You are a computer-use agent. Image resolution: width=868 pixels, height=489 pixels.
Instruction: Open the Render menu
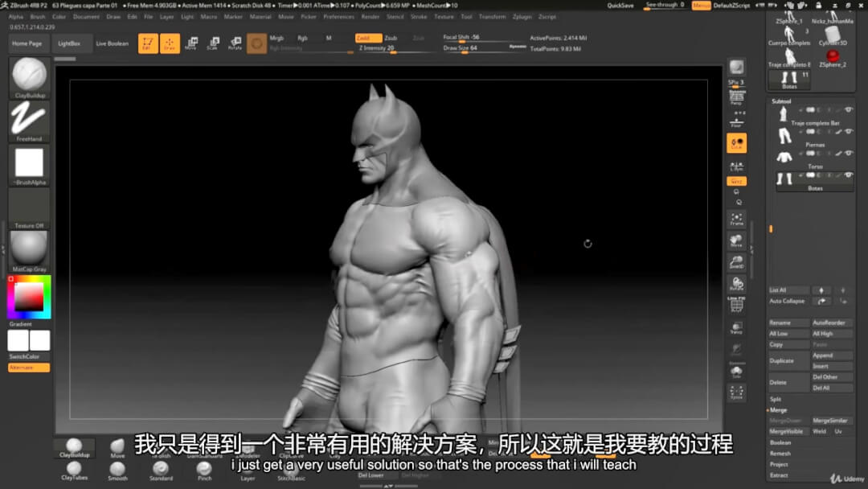[x=371, y=17]
